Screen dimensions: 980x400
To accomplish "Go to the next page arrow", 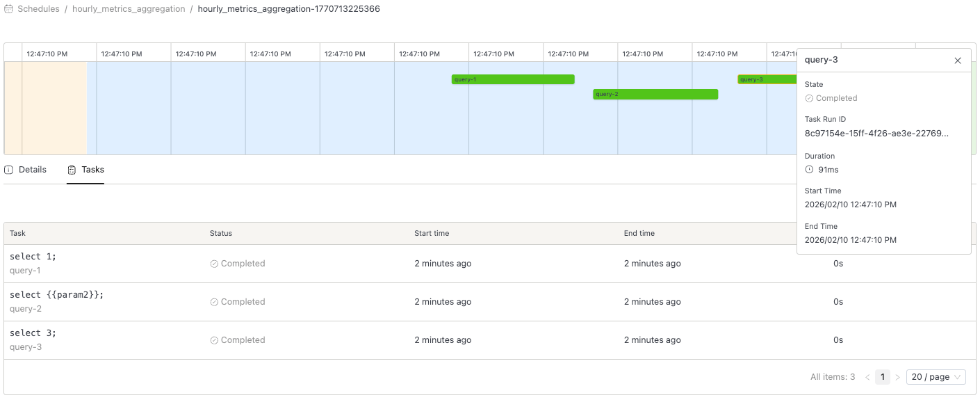I will click(897, 377).
